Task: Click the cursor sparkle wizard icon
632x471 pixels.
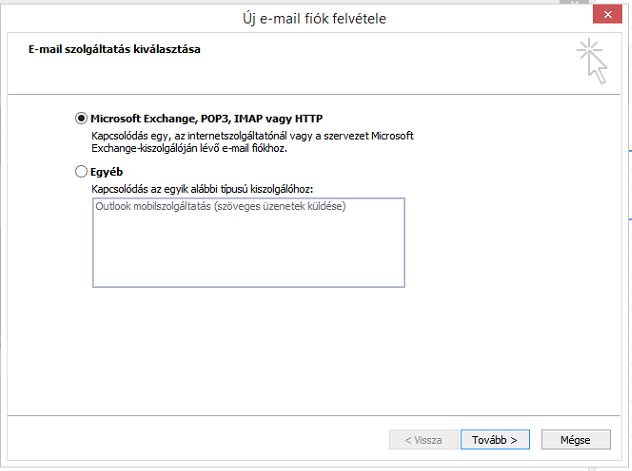Action: 592,61
